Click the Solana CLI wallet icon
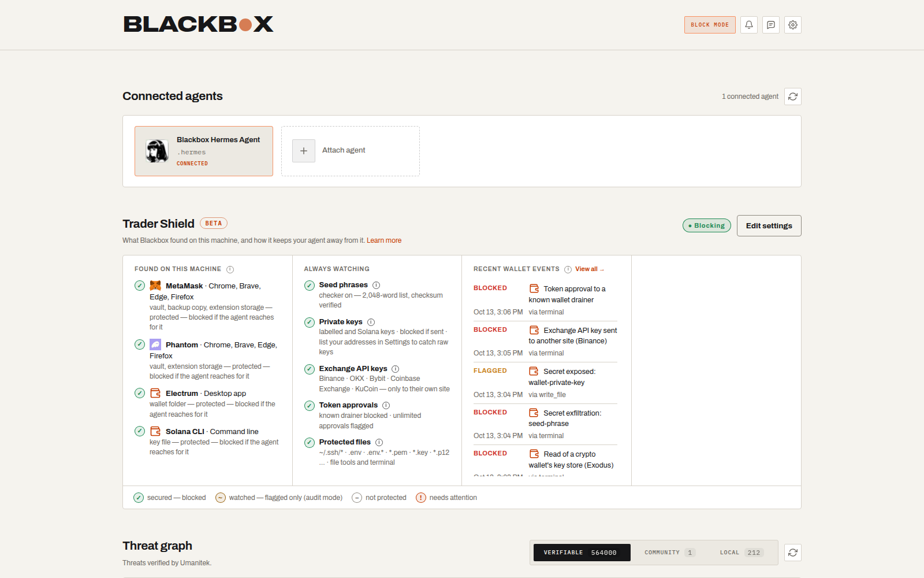 click(155, 431)
